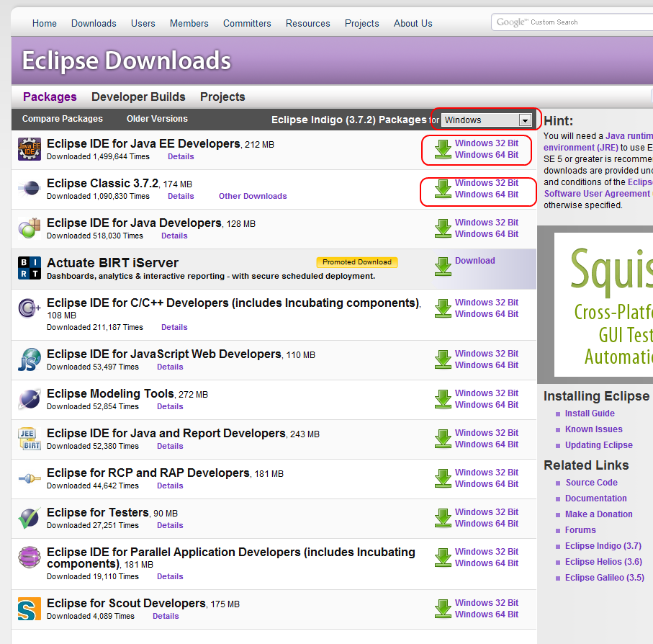The height and width of the screenshot is (644, 653).
Task: Click green download arrow for Java and Report Developers
Action: click(443, 439)
